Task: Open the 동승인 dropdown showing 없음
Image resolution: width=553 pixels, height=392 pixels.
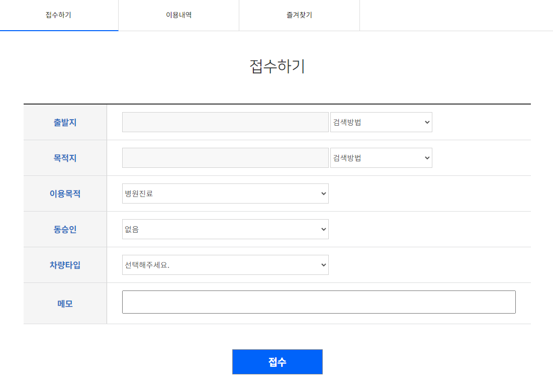Action: pos(225,229)
